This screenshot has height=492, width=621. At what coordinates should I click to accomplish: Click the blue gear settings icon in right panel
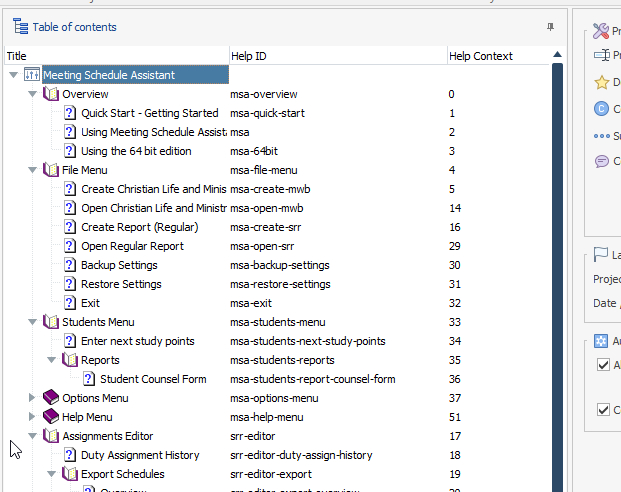(x=601, y=341)
